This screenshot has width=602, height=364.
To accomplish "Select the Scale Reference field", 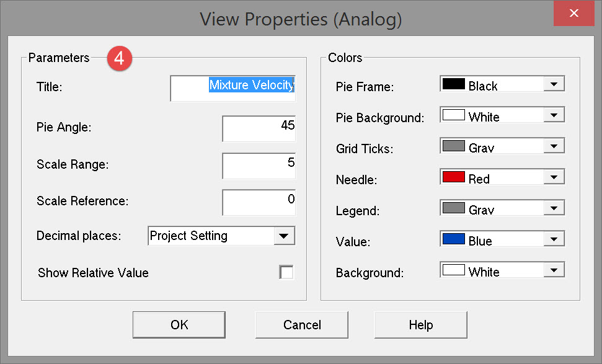I will 259,202.
